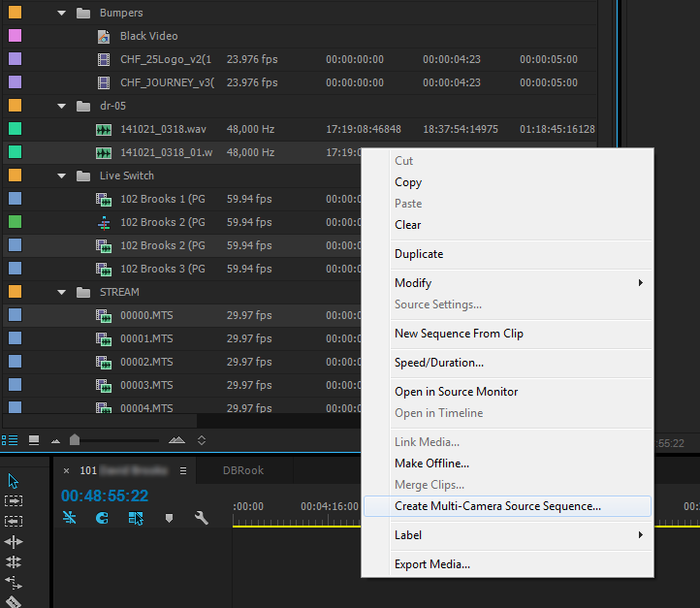The width and height of the screenshot is (700, 608).
Task: Toggle nest sequences insert mode button
Action: click(69, 519)
